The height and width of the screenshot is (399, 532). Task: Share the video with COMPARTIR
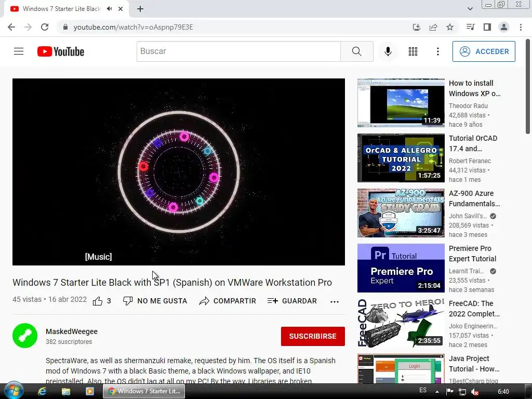tap(228, 301)
